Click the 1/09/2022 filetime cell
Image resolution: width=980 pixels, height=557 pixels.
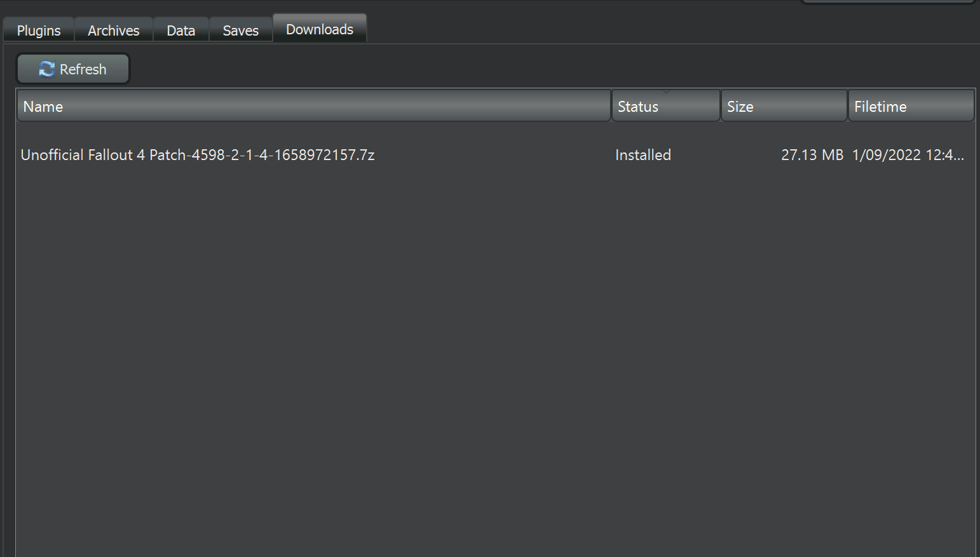point(907,155)
